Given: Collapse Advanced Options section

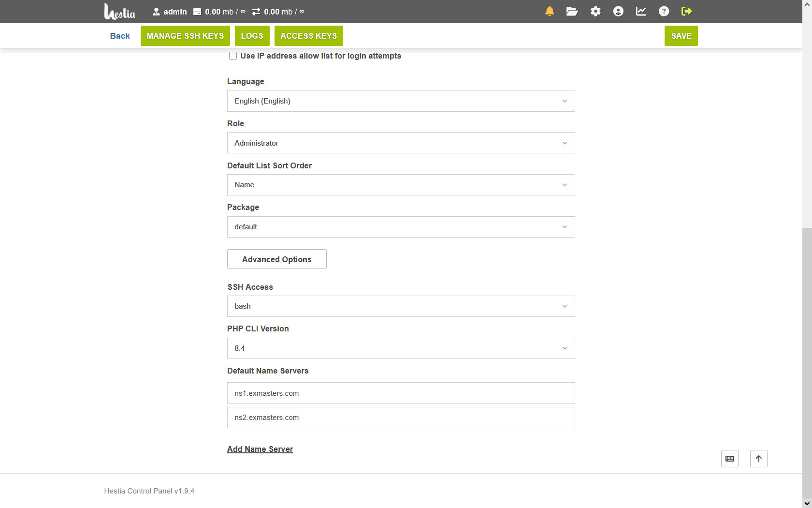Looking at the screenshot, I should pyautogui.click(x=276, y=259).
